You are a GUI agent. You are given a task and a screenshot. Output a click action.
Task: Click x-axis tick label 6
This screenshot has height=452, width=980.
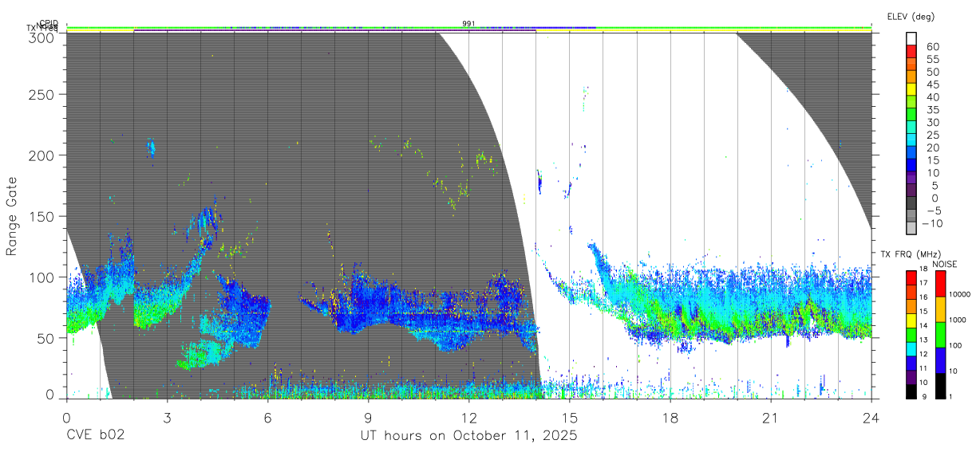[267, 417]
